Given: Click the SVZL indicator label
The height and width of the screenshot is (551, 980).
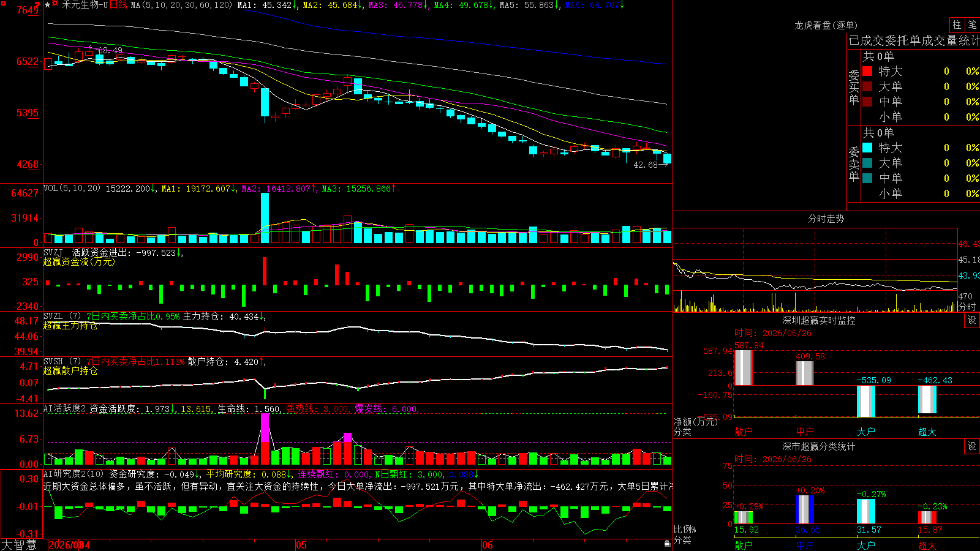Looking at the screenshot, I should 53,316.
